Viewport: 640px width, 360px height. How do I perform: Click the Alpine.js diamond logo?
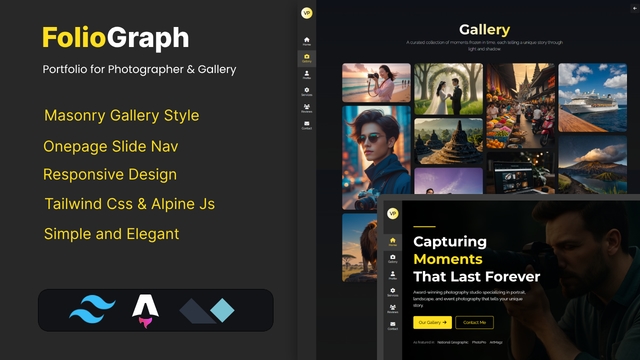coord(207,311)
